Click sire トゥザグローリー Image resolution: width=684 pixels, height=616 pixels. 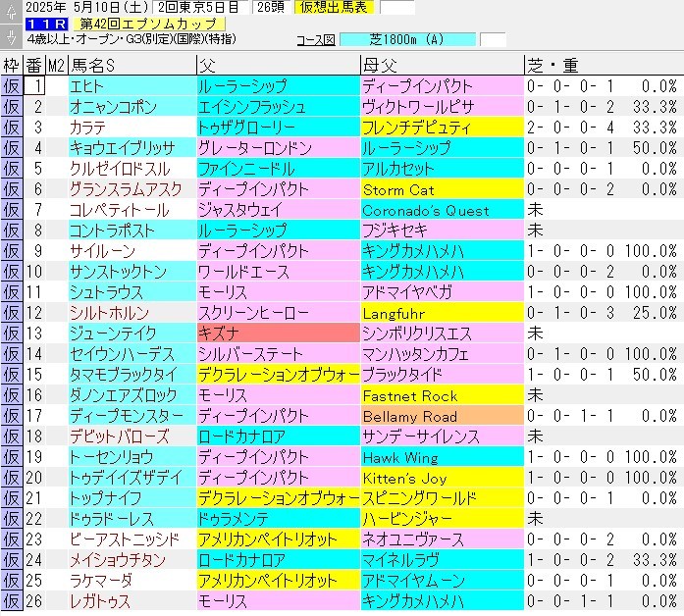279,128
